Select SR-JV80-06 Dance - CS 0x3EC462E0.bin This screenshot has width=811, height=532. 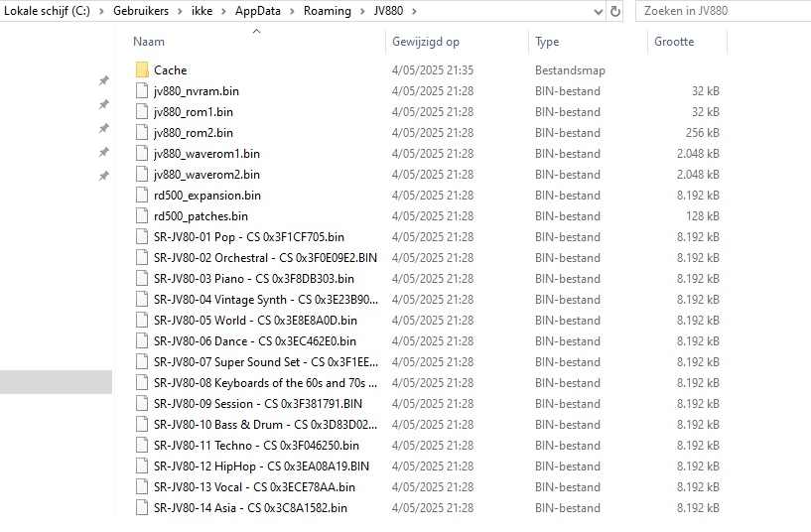(x=255, y=341)
